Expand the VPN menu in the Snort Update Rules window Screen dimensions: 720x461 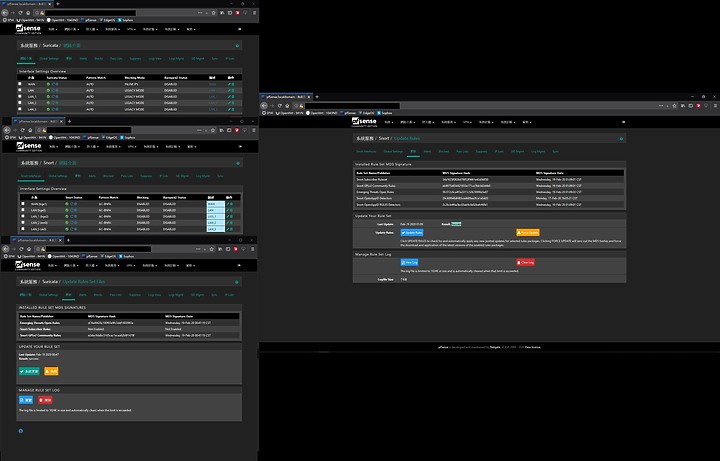(x=467, y=122)
